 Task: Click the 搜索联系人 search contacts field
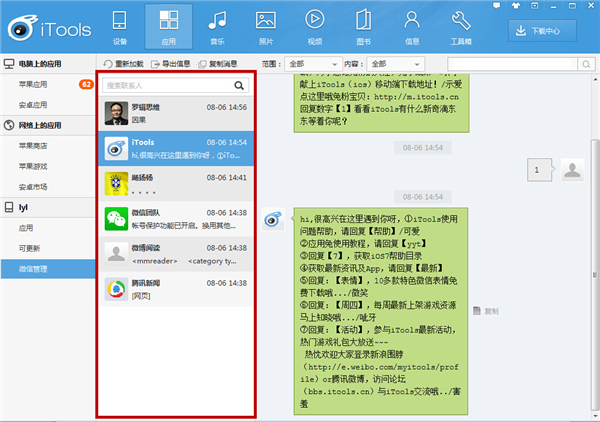point(165,86)
